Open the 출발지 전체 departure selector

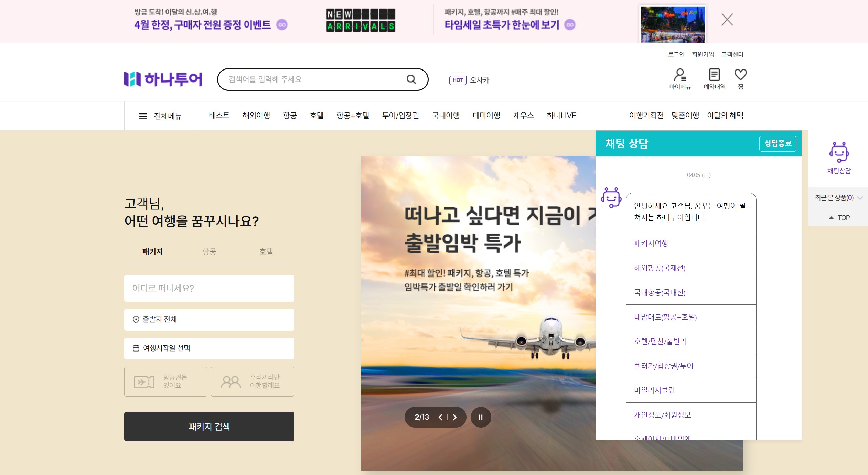click(x=209, y=320)
